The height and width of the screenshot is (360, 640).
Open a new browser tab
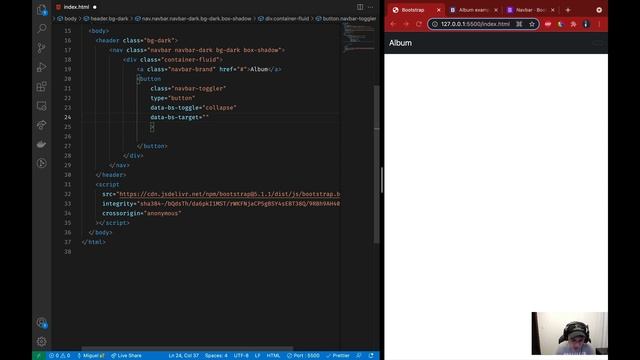click(x=568, y=10)
